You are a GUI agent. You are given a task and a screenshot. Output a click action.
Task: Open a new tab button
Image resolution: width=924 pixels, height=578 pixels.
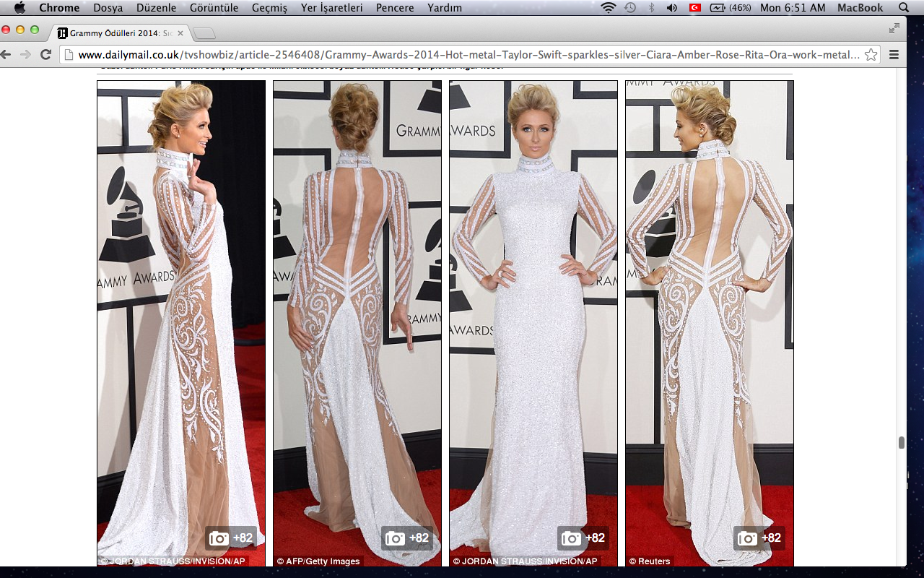204,33
